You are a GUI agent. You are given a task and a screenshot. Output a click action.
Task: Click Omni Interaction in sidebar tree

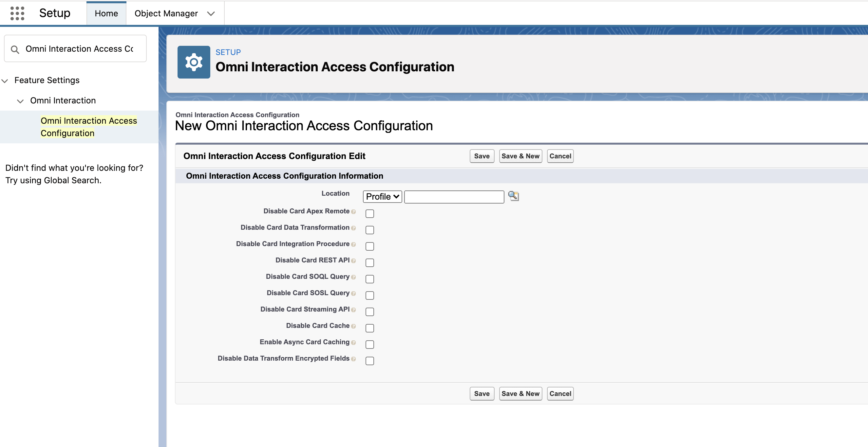(x=63, y=100)
